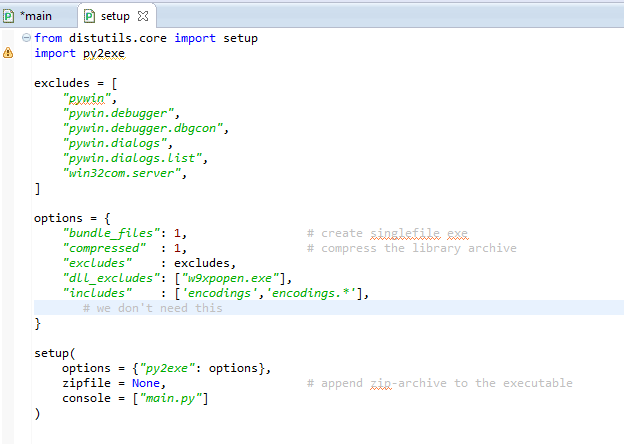Click the PyDev file icon on setup tab

[89, 16]
